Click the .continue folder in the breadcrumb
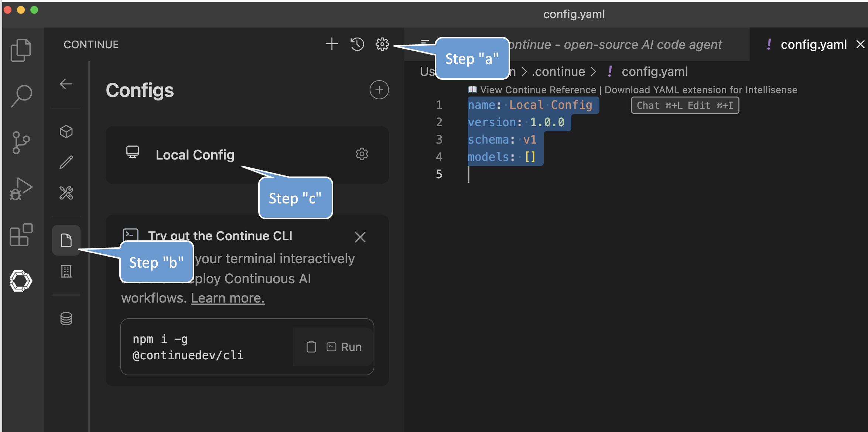 click(x=558, y=71)
